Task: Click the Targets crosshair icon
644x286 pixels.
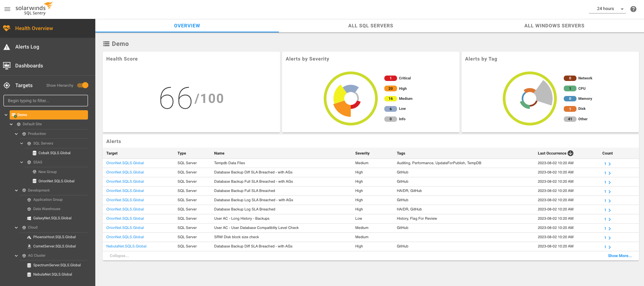Action: pyautogui.click(x=7, y=86)
